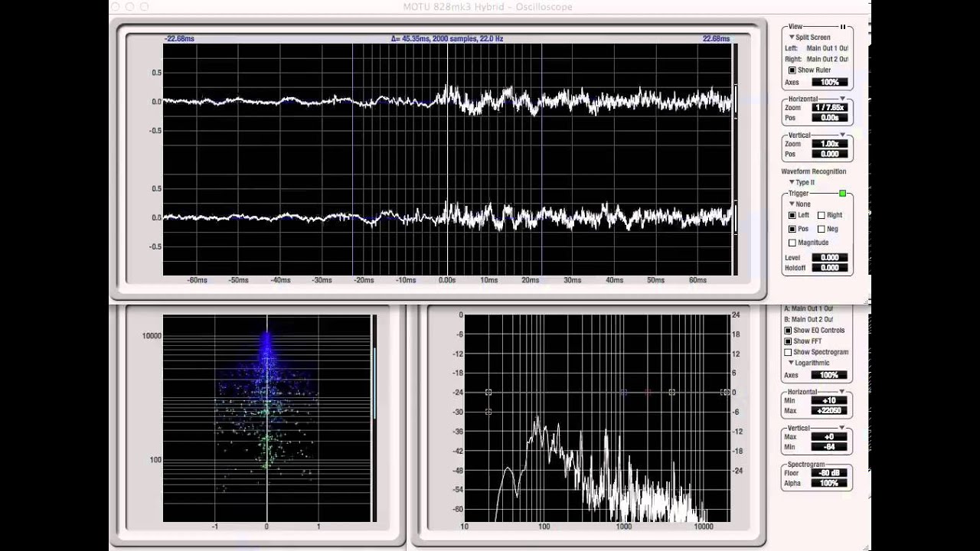Open the trigger mode None dropdown
Image resolution: width=980 pixels, height=551 pixels.
click(799, 204)
